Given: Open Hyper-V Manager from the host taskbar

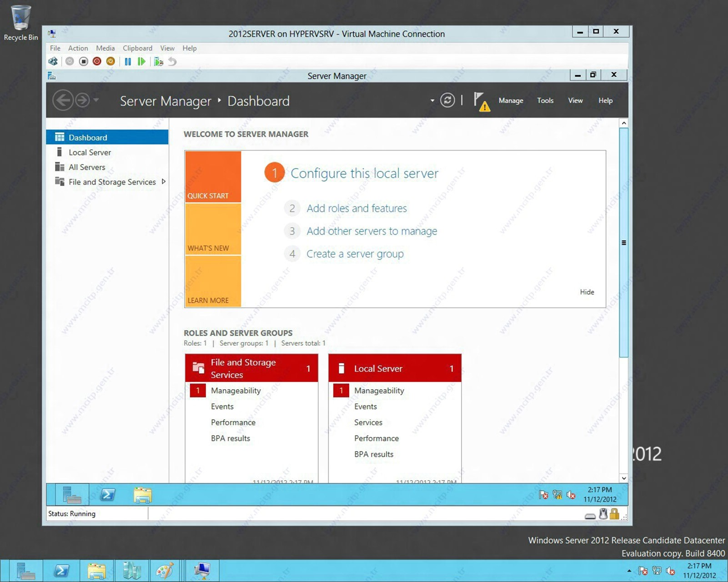Looking at the screenshot, I should [x=132, y=571].
